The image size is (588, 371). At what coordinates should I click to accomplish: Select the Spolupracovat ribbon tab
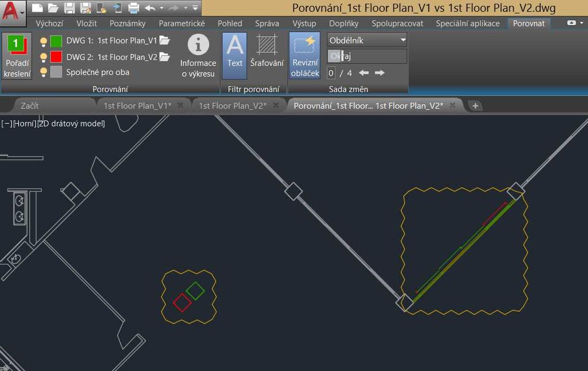tap(397, 23)
